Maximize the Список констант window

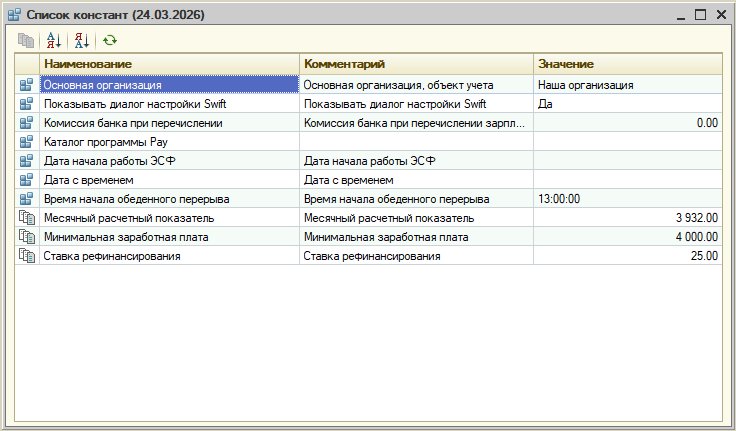coord(700,15)
